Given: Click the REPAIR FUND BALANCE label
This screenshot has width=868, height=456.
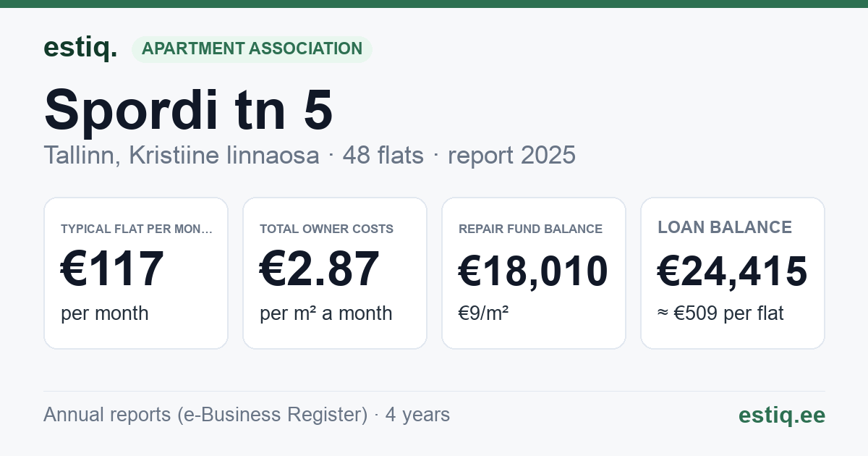Looking at the screenshot, I should point(531,229).
